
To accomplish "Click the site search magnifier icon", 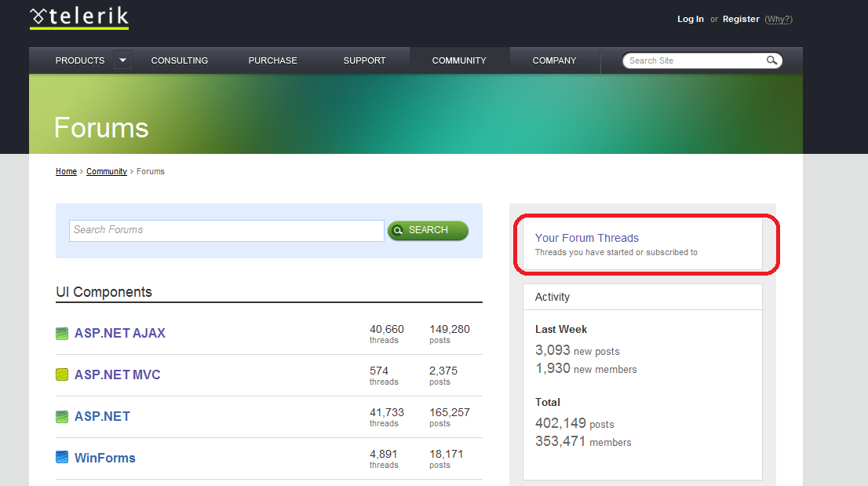I will (x=771, y=60).
